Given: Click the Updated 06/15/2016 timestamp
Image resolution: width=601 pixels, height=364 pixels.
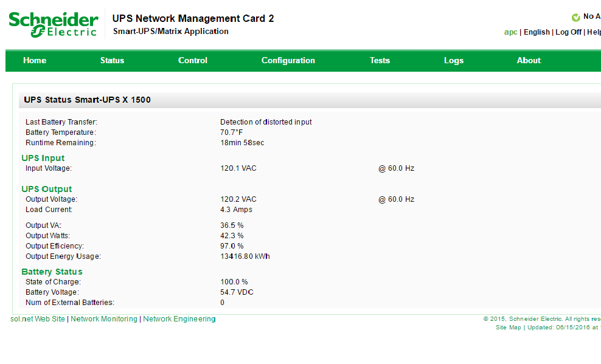Looking at the screenshot, I should [x=563, y=328].
